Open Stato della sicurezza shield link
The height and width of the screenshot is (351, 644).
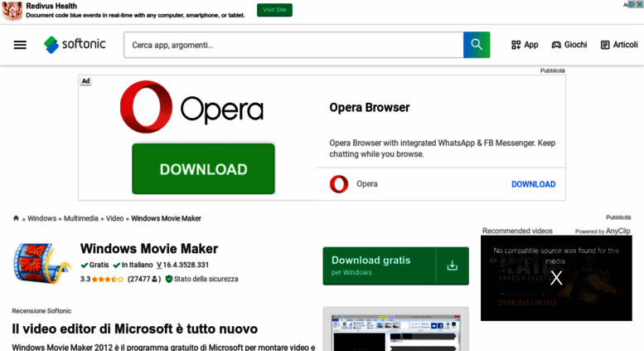201,279
